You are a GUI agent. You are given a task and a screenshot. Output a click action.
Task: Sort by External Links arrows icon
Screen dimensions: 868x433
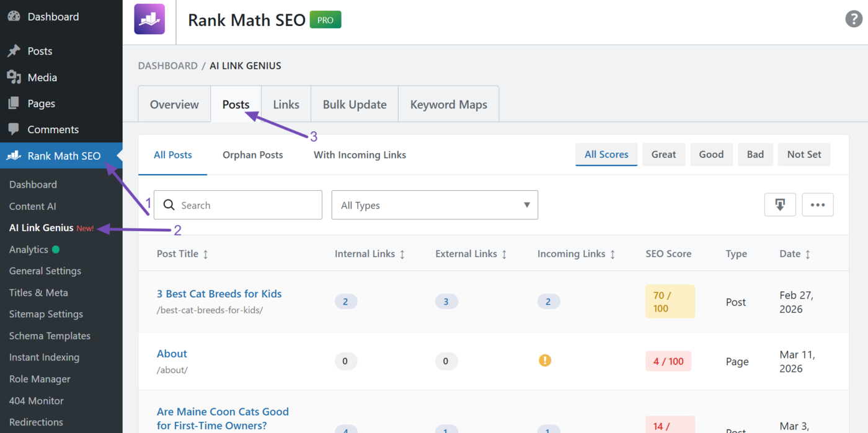(x=504, y=254)
